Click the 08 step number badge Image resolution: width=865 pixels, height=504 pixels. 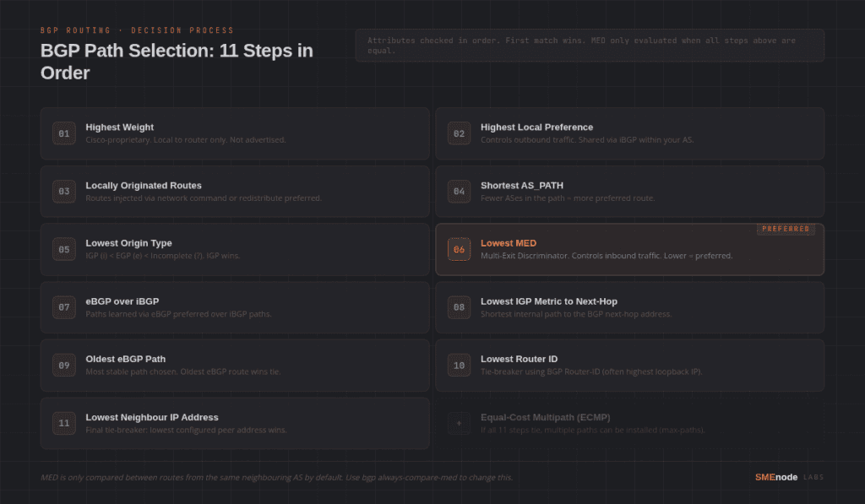point(459,307)
